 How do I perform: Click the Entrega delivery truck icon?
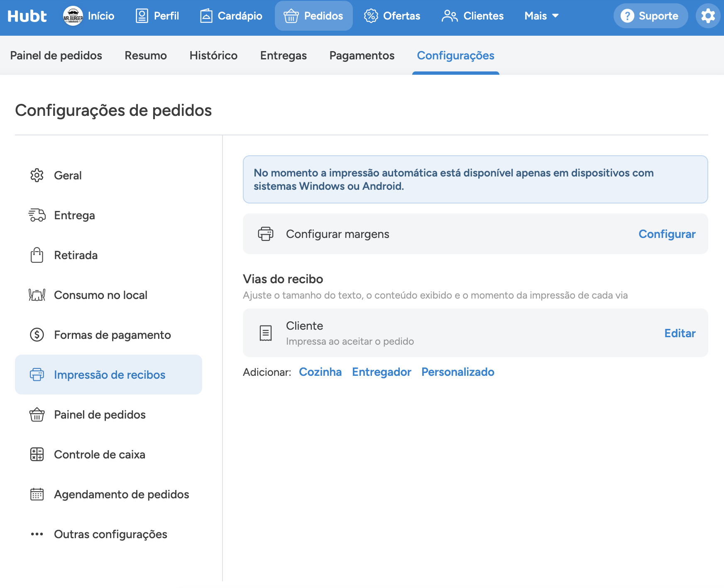click(x=37, y=215)
